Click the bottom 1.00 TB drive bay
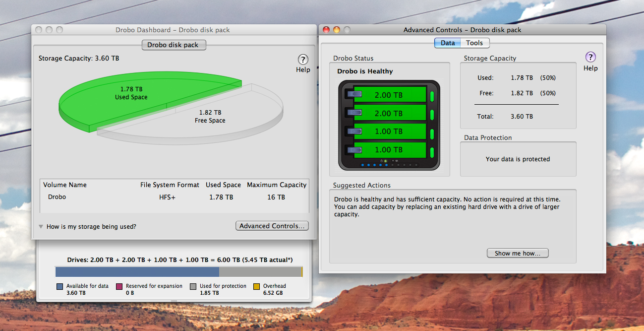The image size is (644, 331). tap(389, 150)
